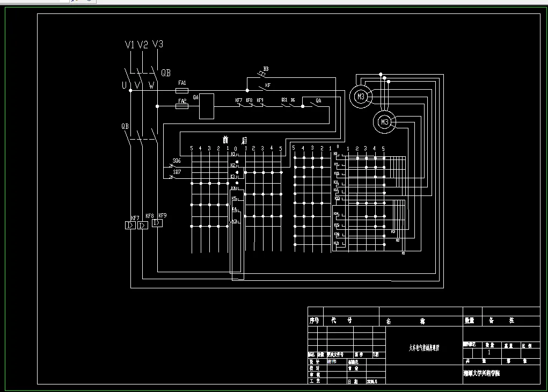
Task: Select the 前 direction label
Action: click(225, 140)
